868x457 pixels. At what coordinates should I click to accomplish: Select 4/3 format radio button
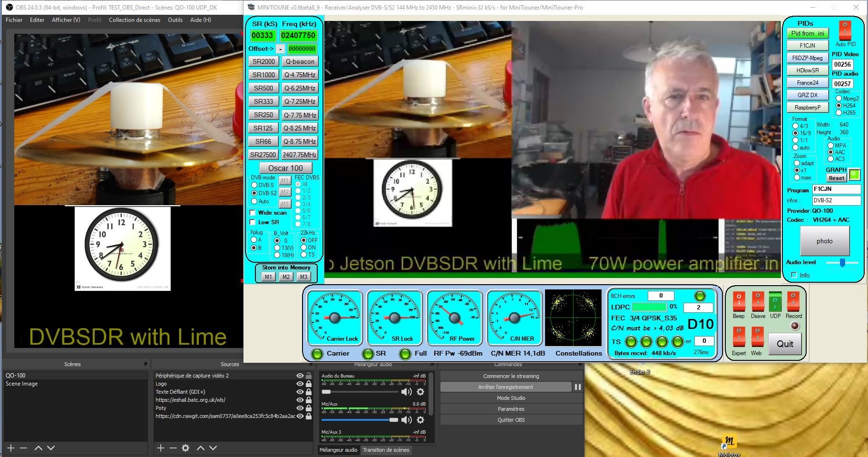click(x=795, y=126)
